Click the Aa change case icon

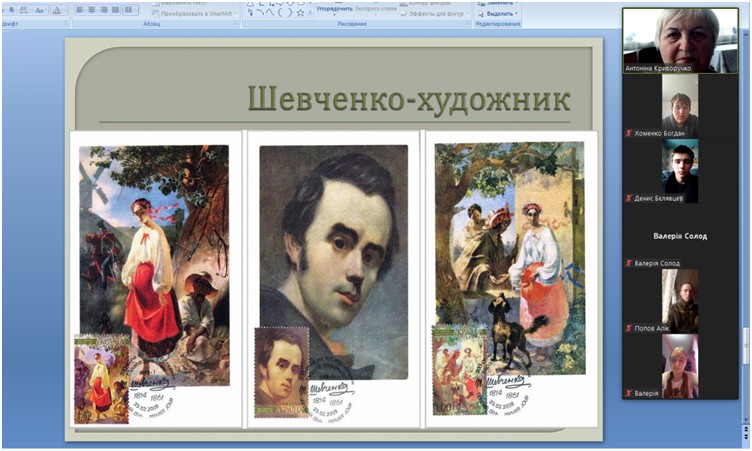point(39,10)
